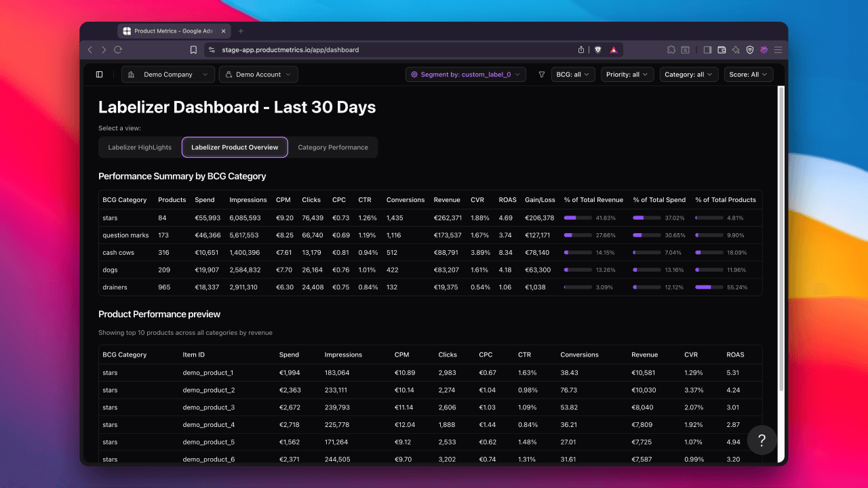The image size is (868, 488).
Task: Click the Brave Shields lion icon
Action: pos(598,49)
